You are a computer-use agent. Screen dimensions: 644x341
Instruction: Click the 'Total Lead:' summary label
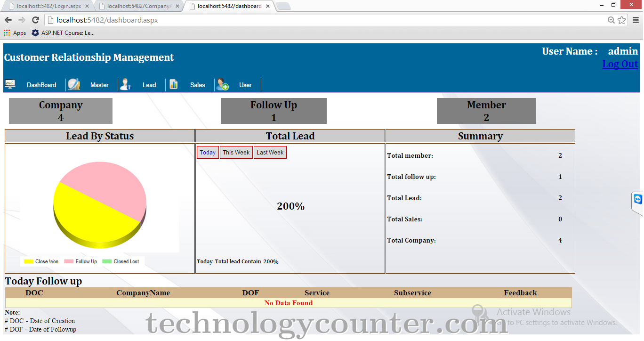[x=404, y=198]
